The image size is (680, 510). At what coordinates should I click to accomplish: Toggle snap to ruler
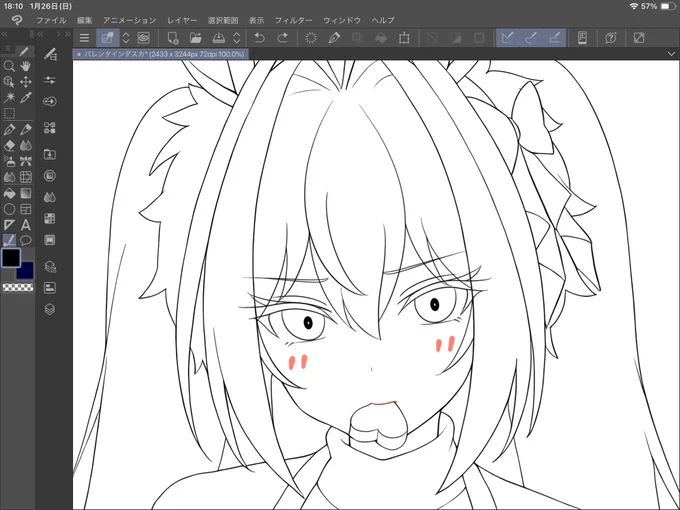[507, 38]
